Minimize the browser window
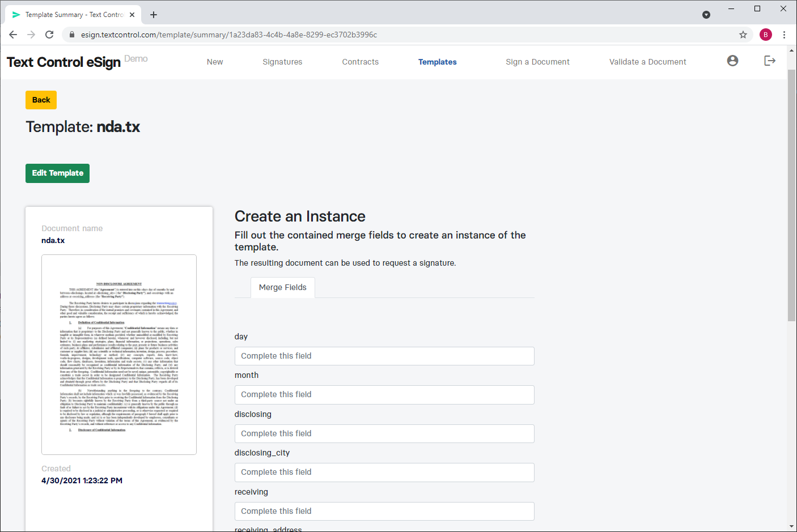 [x=731, y=8]
